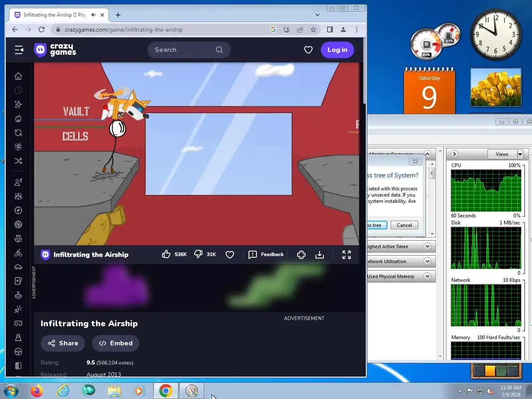Open the Views dropdown arrow in Resource Monitor
The image size is (532, 399).
click(x=520, y=154)
